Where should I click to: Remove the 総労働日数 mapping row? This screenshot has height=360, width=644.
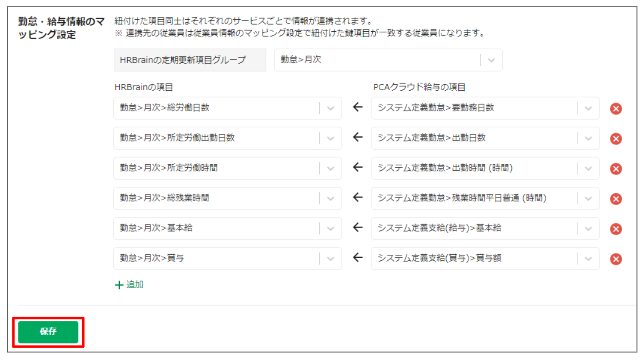(616, 109)
